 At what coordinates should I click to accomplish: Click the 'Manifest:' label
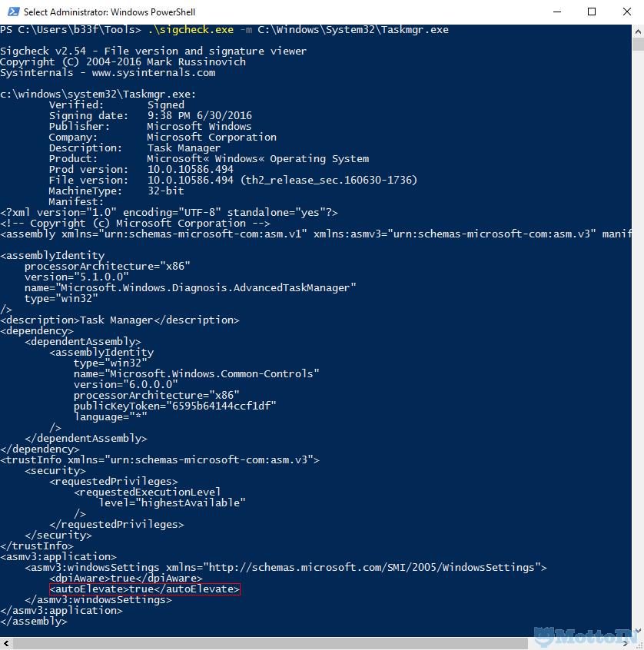(76, 202)
